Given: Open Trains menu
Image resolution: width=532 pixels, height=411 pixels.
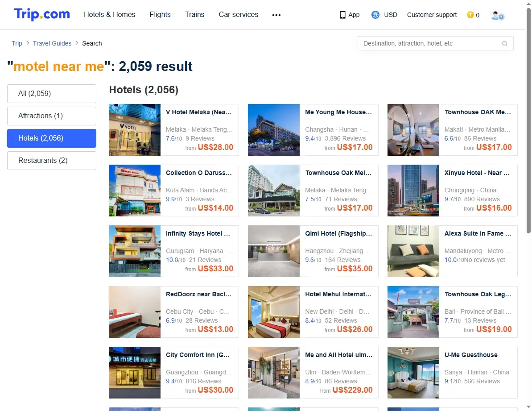Looking at the screenshot, I should click(195, 15).
